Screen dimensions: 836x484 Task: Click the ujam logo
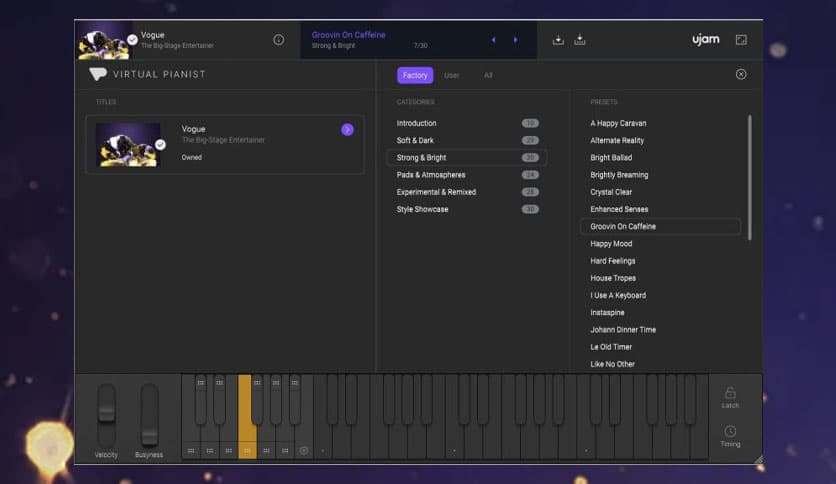tap(705, 39)
